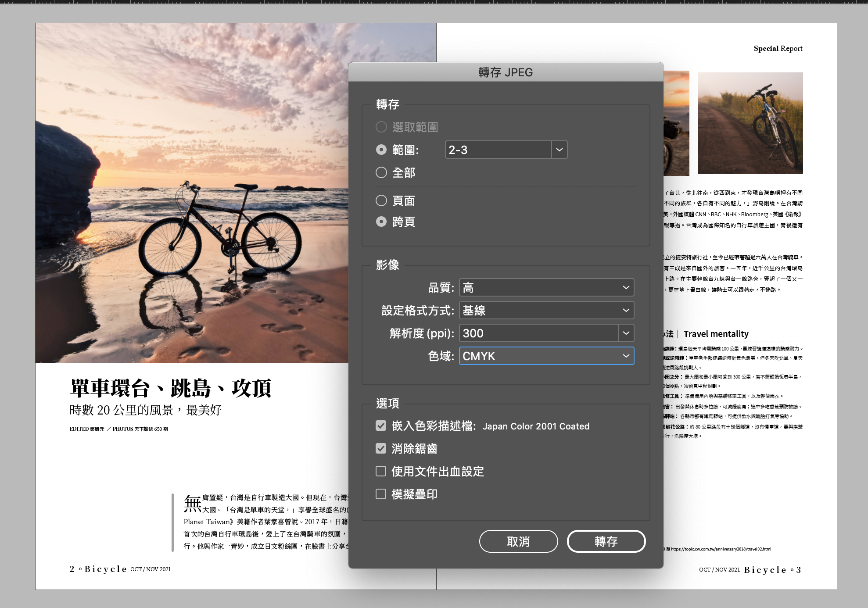Image resolution: width=868 pixels, height=608 pixels.
Task: Open the 品質 quality dropdown
Action: [546, 288]
